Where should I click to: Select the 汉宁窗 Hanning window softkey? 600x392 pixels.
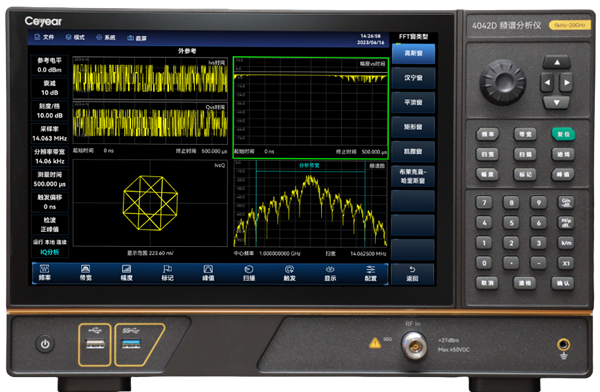click(413, 78)
